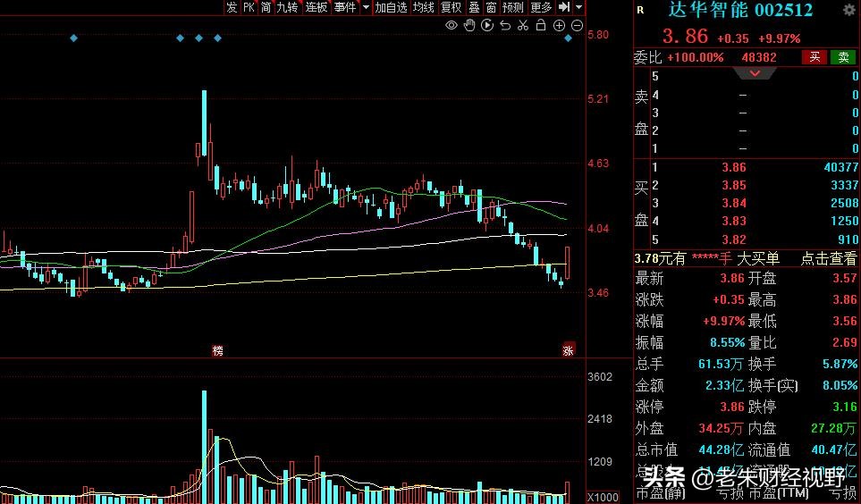Click the 换手 value 5.87%

(x=840, y=364)
